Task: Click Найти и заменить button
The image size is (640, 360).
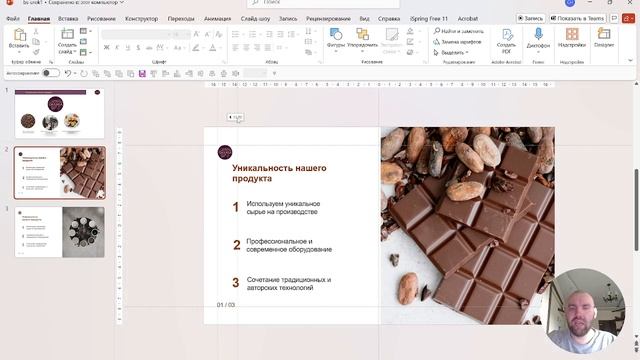Action: (458, 31)
